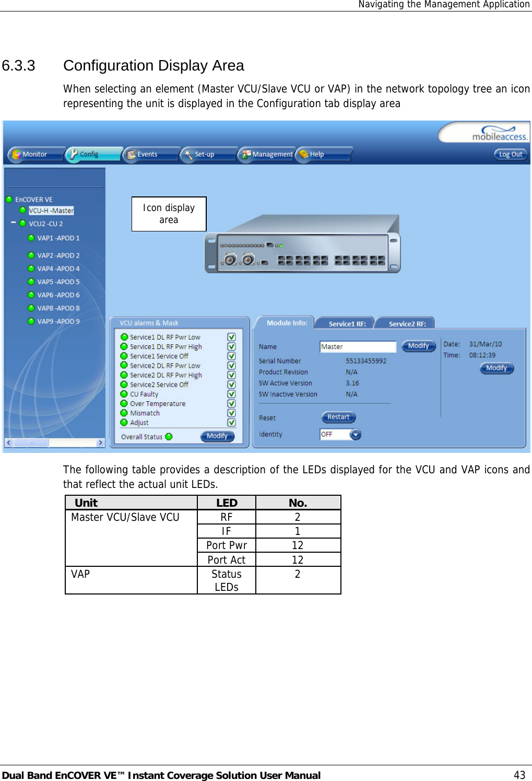Toggle Service1 Service Off mask checkbox
The height and width of the screenshot is (781, 532).
tap(231, 356)
